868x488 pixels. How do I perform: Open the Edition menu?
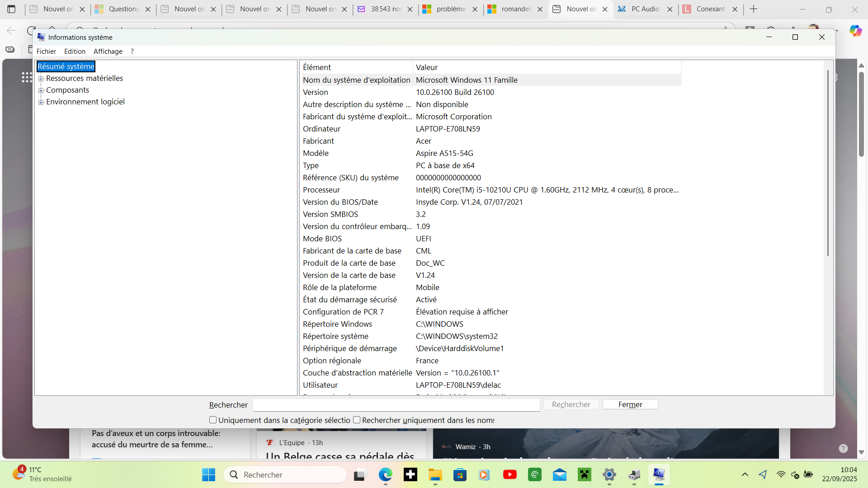[x=75, y=52]
